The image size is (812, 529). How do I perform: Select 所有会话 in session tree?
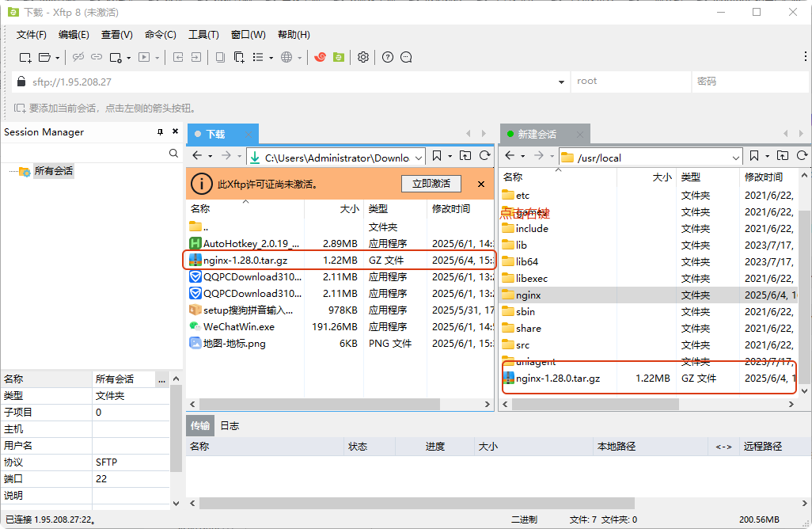[x=53, y=171]
